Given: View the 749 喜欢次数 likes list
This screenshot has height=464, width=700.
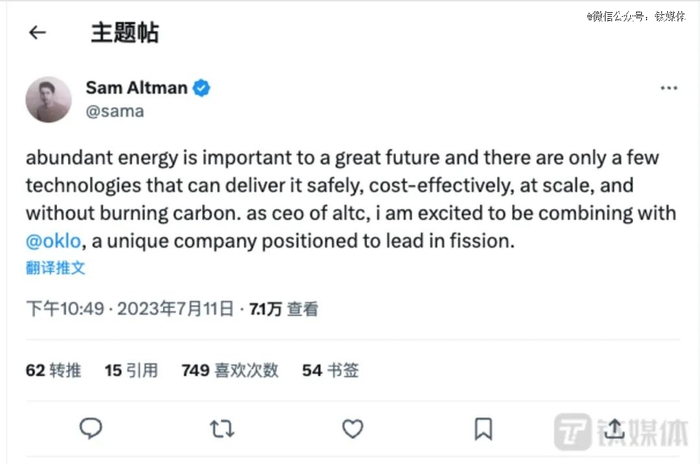Looking at the screenshot, I should 230,370.
